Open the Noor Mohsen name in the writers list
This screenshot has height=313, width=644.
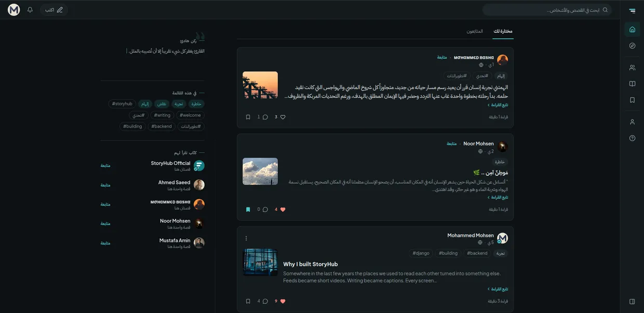pyautogui.click(x=175, y=221)
